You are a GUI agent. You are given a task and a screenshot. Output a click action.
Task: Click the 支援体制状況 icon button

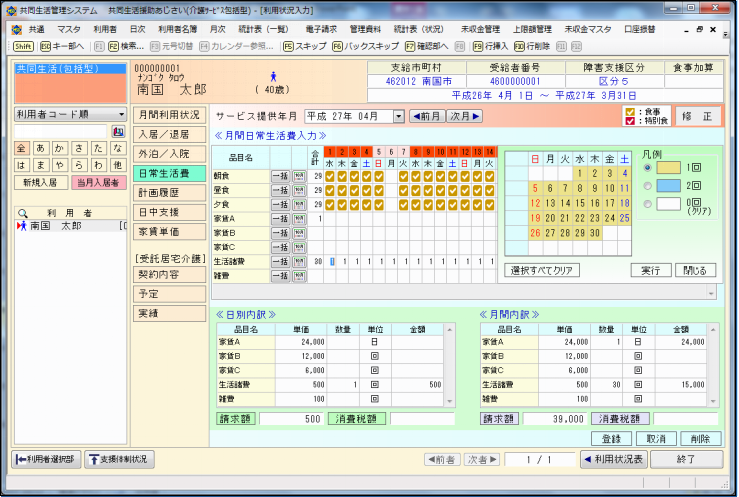click(118, 459)
